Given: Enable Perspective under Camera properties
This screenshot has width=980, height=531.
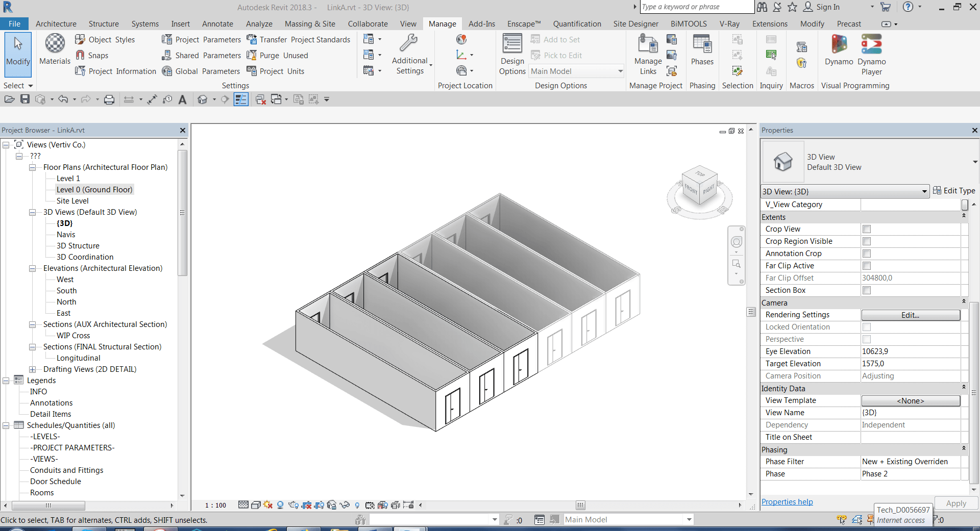Looking at the screenshot, I should 866,339.
